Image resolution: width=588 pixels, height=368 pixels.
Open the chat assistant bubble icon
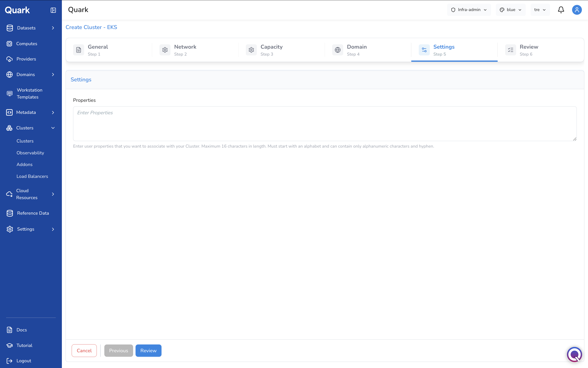575,354
